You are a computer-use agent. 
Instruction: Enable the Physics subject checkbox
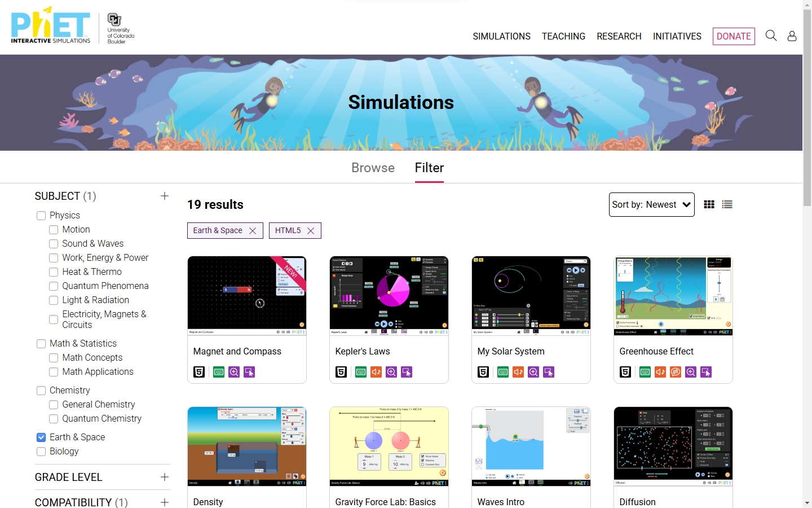point(41,216)
